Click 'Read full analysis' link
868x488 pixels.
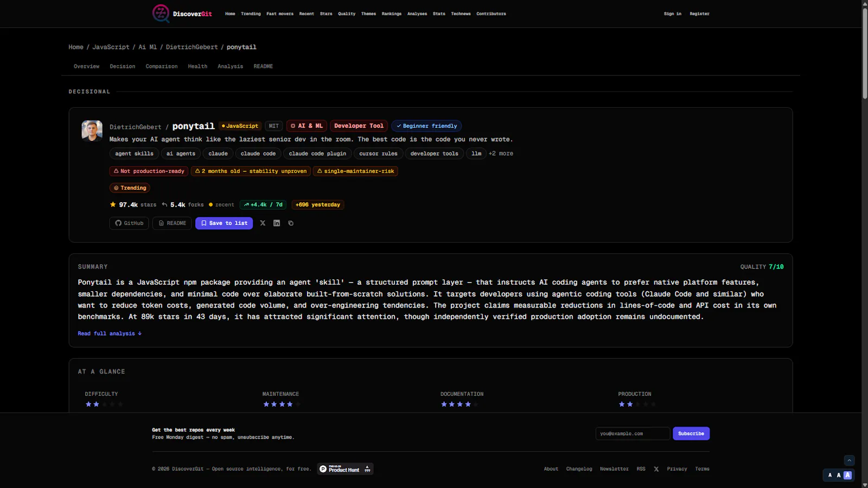(x=110, y=333)
